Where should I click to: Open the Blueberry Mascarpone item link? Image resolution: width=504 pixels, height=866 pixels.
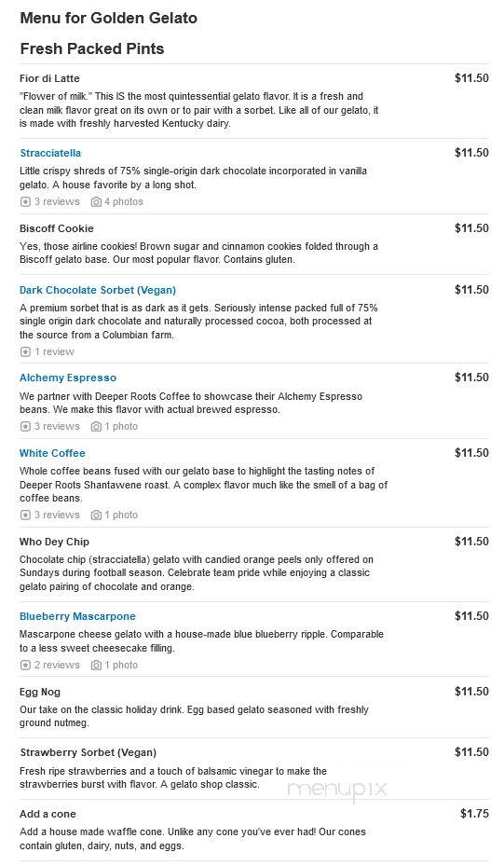point(77,616)
